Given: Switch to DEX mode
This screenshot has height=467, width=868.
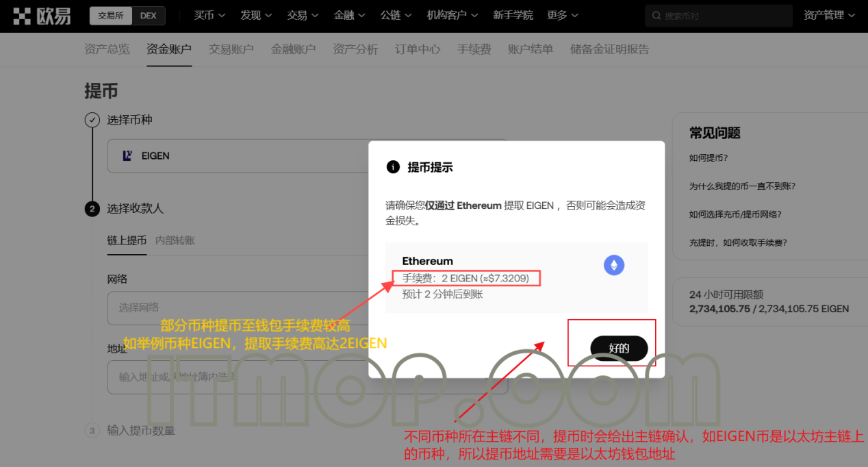Looking at the screenshot, I should (x=149, y=15).
